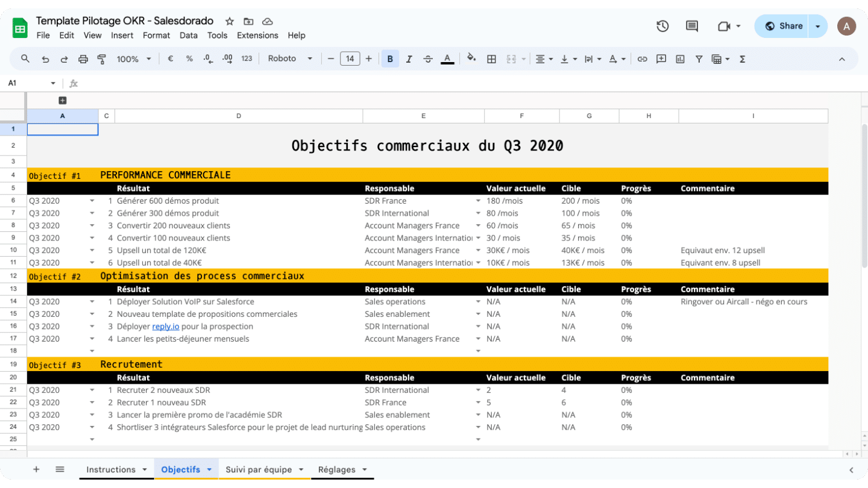Open the reply.io hyperlink
This screenshot has height=488, width=868.
[165, 327]
